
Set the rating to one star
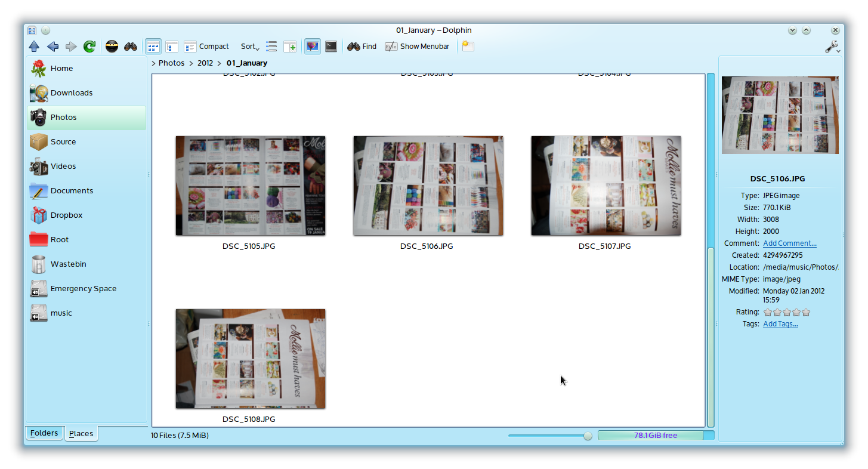[x=768, y=313]
